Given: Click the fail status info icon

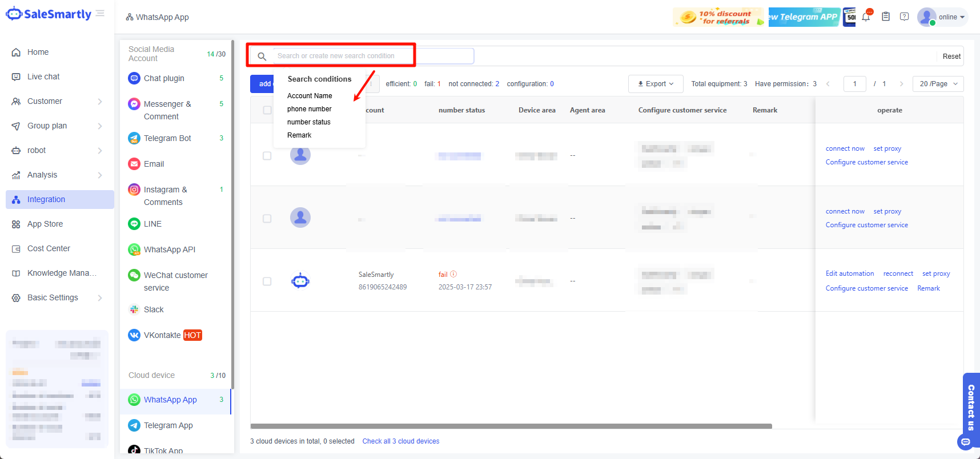Looking at the screenshot, I should [453, 274].
